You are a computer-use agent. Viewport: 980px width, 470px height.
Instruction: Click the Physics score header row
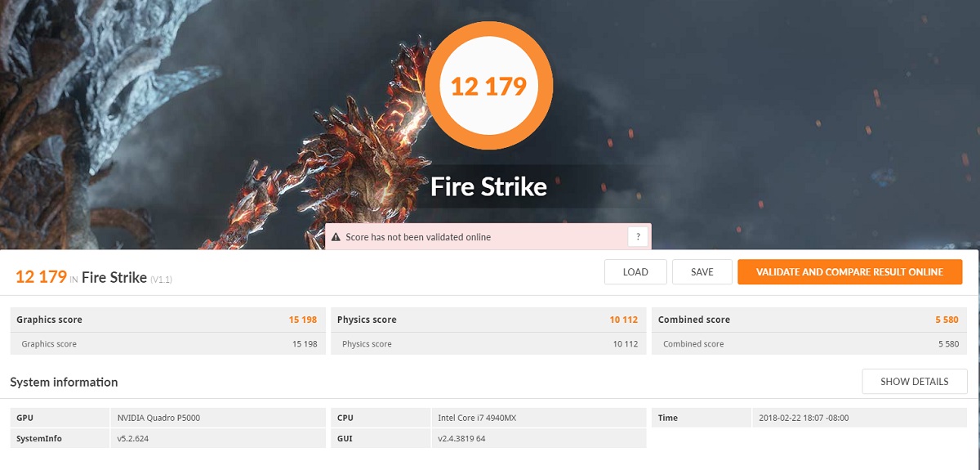click(x=488, y=320)
